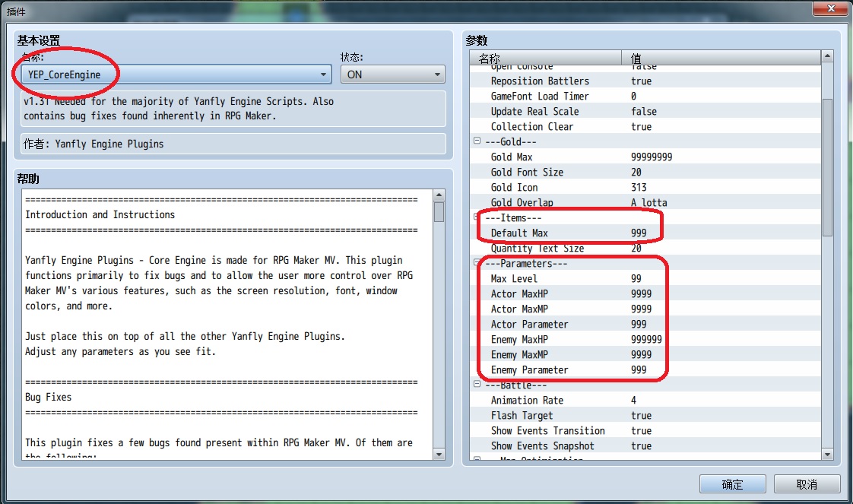Select the Collection Clear parameter name
This screenshot has height=504, width=853.
coord(532,127)
